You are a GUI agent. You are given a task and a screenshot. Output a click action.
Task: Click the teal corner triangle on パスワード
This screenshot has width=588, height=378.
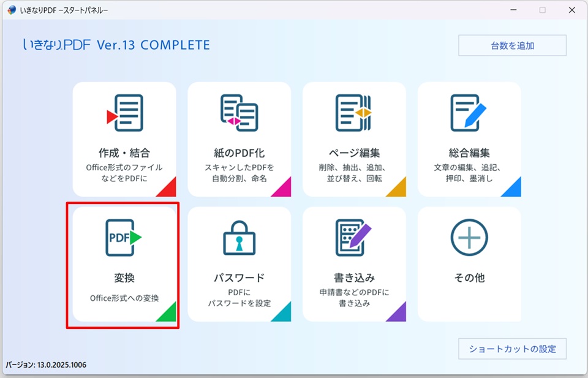pos(284,314)
